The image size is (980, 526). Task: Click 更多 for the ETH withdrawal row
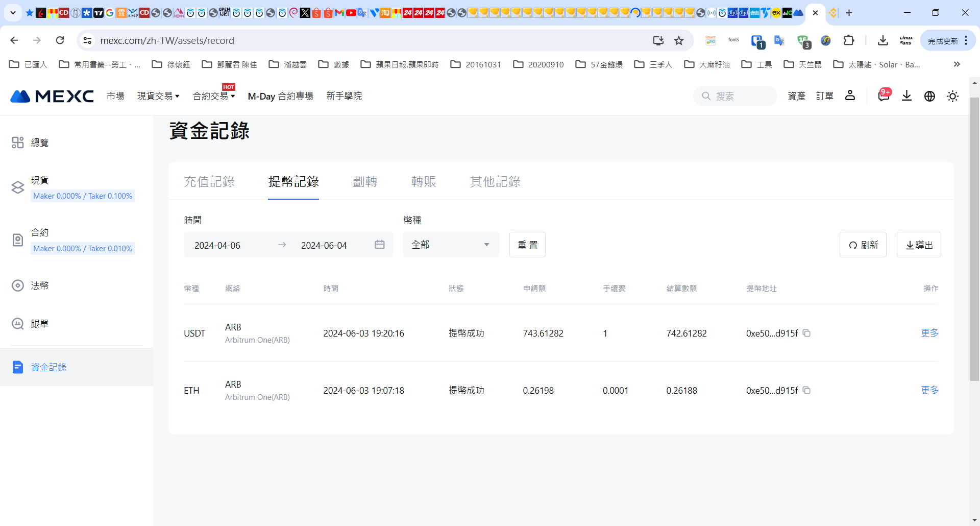(929, 390)
